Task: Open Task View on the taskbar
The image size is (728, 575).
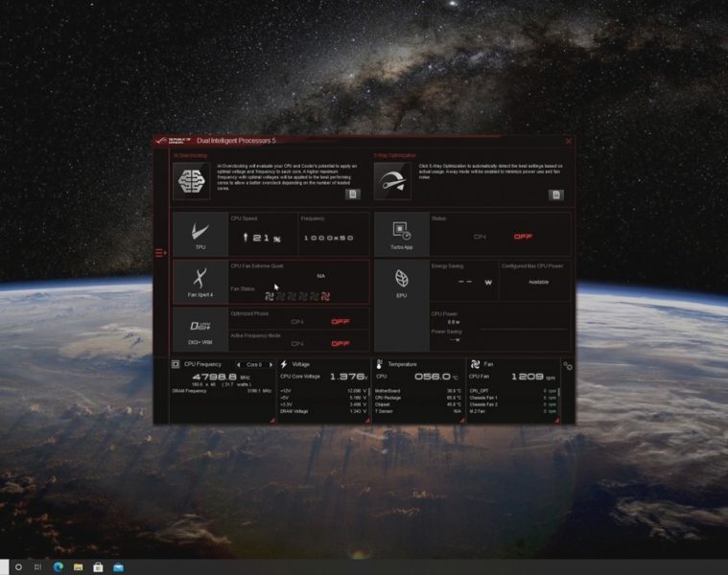Action: (37, 566)
